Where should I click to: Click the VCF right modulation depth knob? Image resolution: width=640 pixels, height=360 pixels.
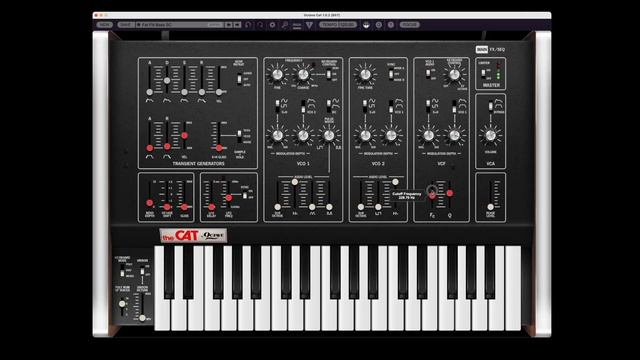(454, 136)
